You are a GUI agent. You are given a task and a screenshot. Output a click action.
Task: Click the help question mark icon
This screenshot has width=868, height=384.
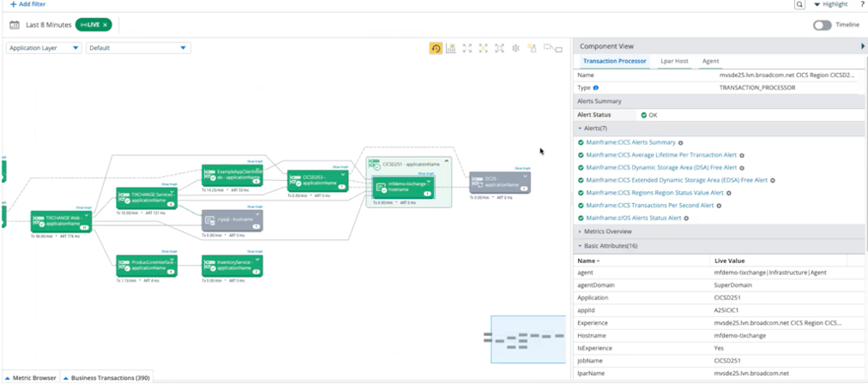[862, 5]
